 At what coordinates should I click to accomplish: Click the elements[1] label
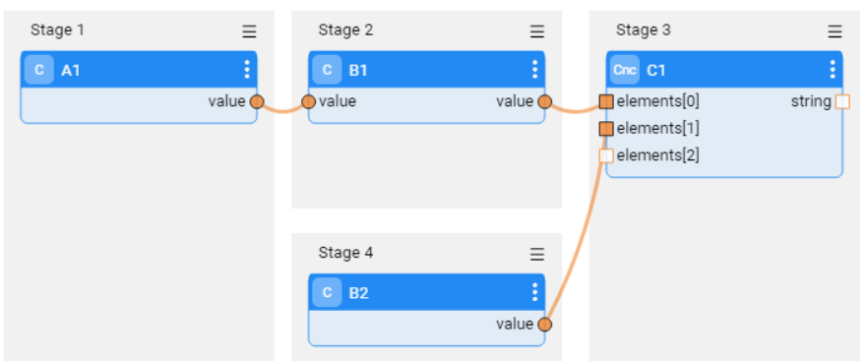click(x=658, y=129)
